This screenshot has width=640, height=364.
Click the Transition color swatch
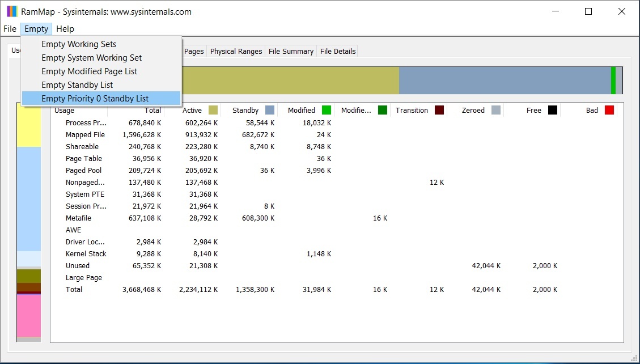point(439,110)
